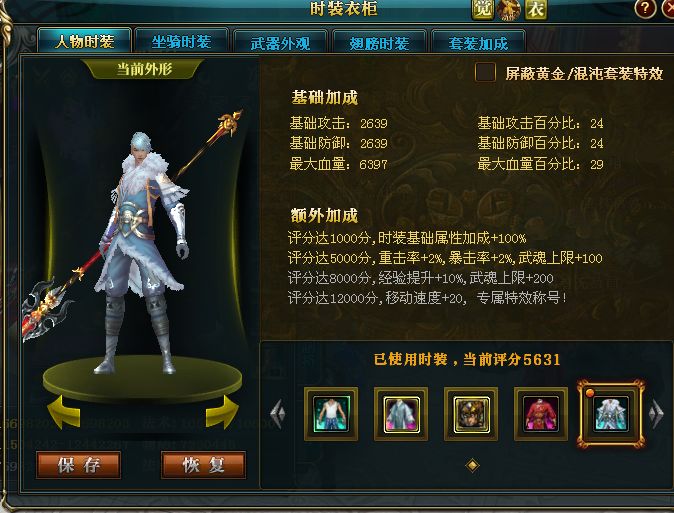The width and height of the screenshot is (674, 513).
Task: Rotate character right with yellow arrow
Action: pyautogui.click(x=222, y=412)
